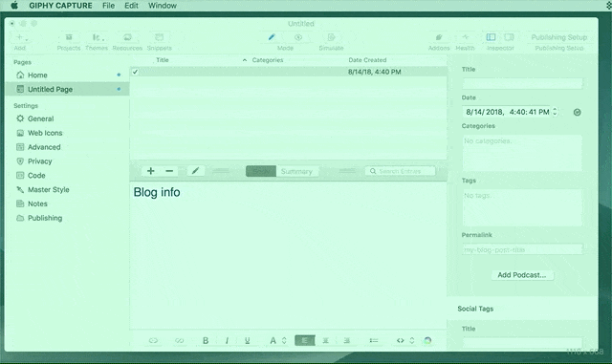This screenshot has height=364, width=612.
Task: Sort entries by Categories column
Action: click(x=268, y=60)
